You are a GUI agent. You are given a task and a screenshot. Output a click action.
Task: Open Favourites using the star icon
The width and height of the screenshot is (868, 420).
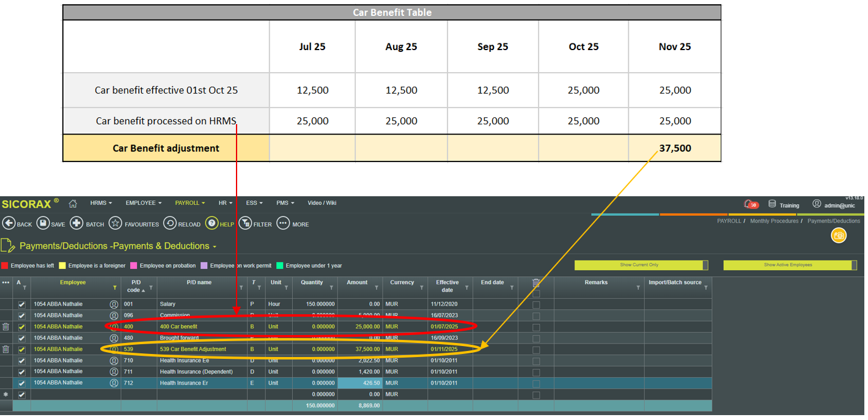click(116, 223)
